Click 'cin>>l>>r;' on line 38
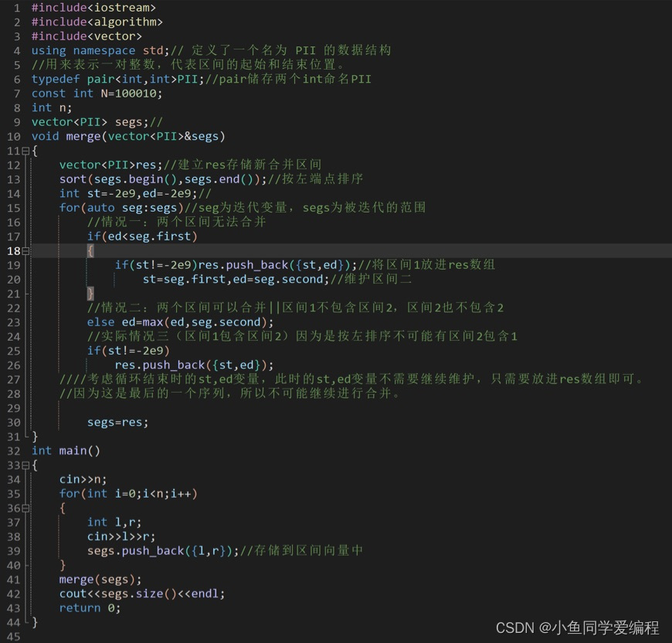Image resolution: width=672 pixels, height=643 pixels. (x=121, y=536)
